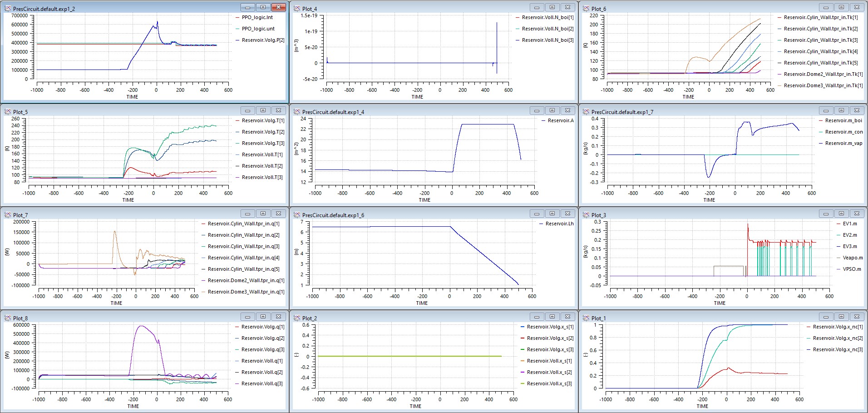Screen dimensions: 868x413
Task: Select the Reservoir.Volg.x_nc[1] legend entry
Action: click(x=835, y=327)
